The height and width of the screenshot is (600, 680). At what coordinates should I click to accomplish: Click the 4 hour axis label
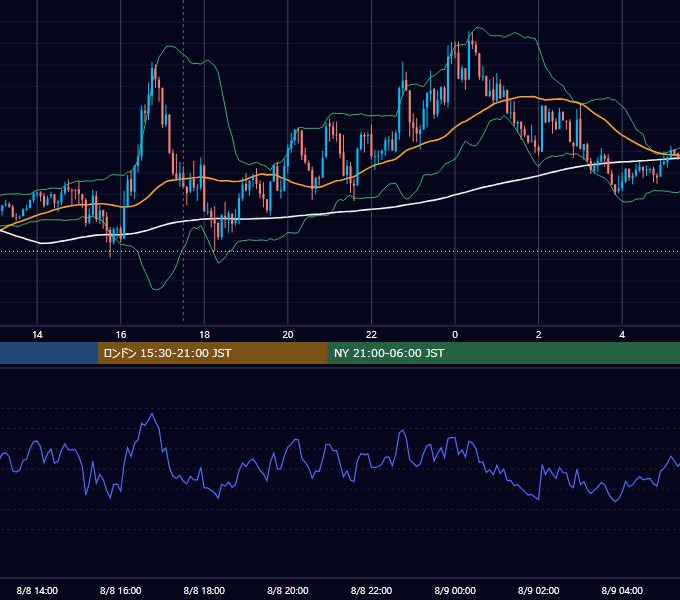coord(622,335)
